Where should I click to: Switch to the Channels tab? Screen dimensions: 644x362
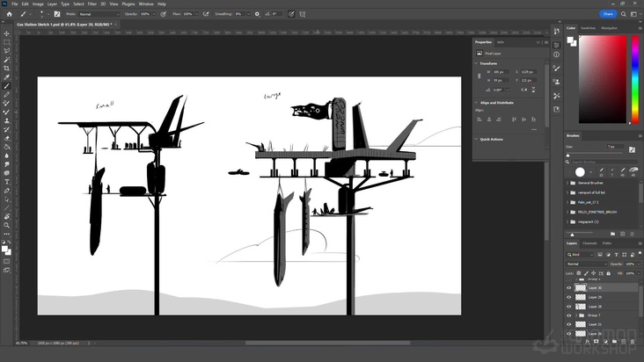[589, 243]
